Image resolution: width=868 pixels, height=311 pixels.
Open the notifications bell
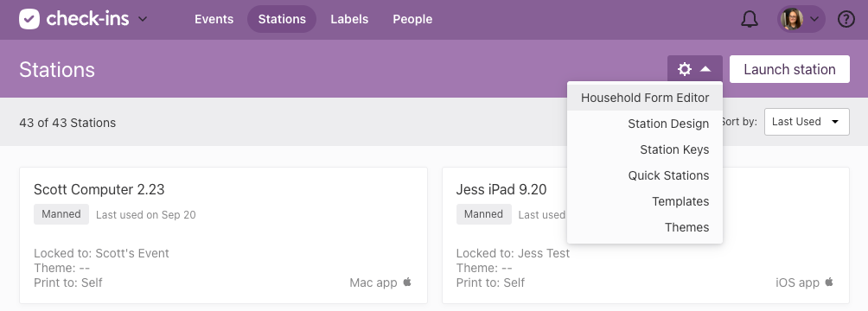750,19
